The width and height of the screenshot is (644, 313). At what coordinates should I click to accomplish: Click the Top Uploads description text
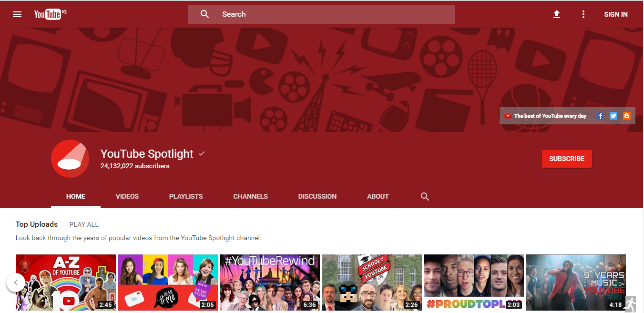click(x=139, y=238)
